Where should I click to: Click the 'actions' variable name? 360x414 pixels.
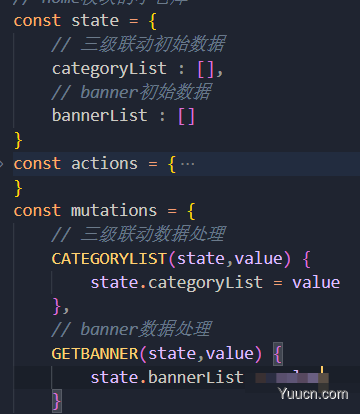[x=104, y=164]
